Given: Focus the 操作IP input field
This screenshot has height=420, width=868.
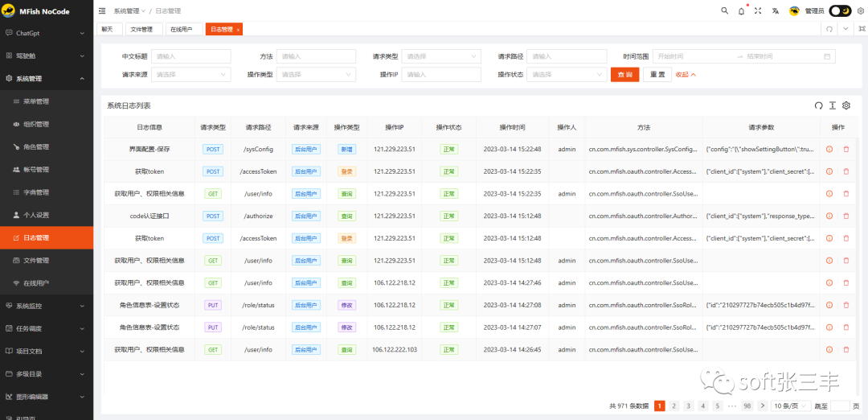Looking at the screenshot, I should 442,74.
